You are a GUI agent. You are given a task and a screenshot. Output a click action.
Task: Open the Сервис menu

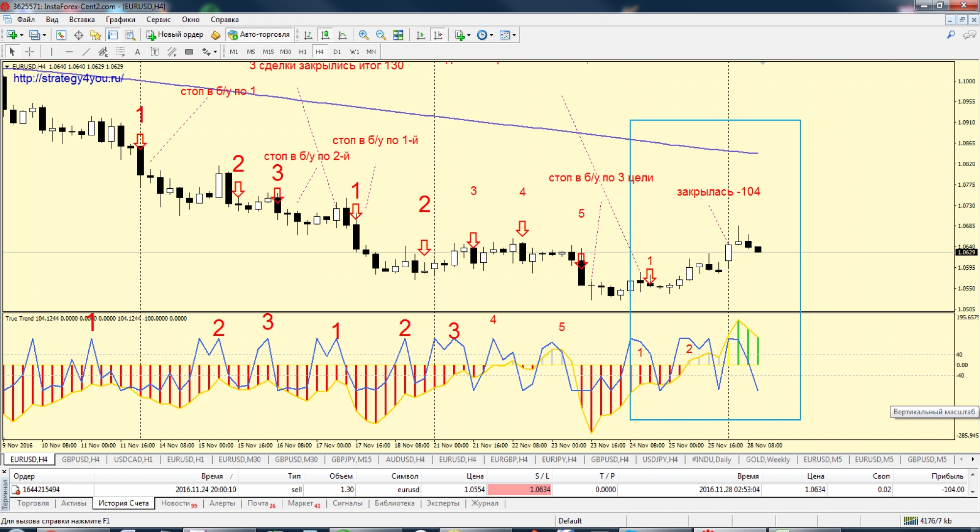tap(158, 20)
